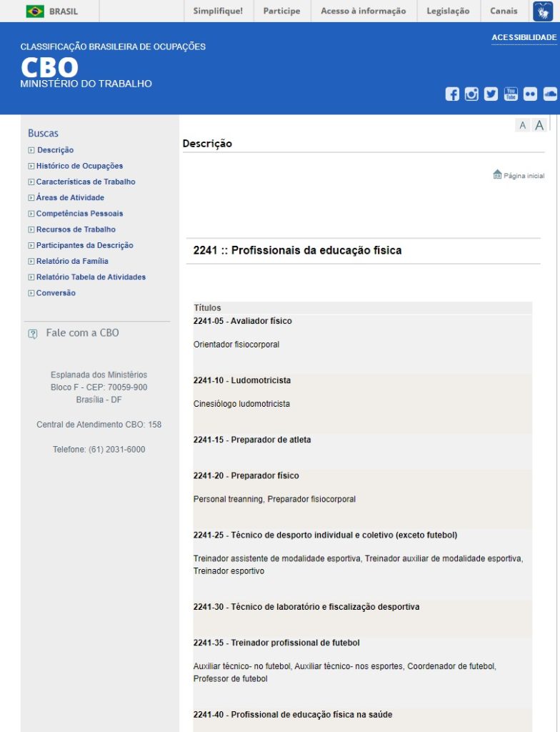This screenshot has width=560, height=732.
Task: Click the arrow icon before Conversão
Action: tap(31, 293)
